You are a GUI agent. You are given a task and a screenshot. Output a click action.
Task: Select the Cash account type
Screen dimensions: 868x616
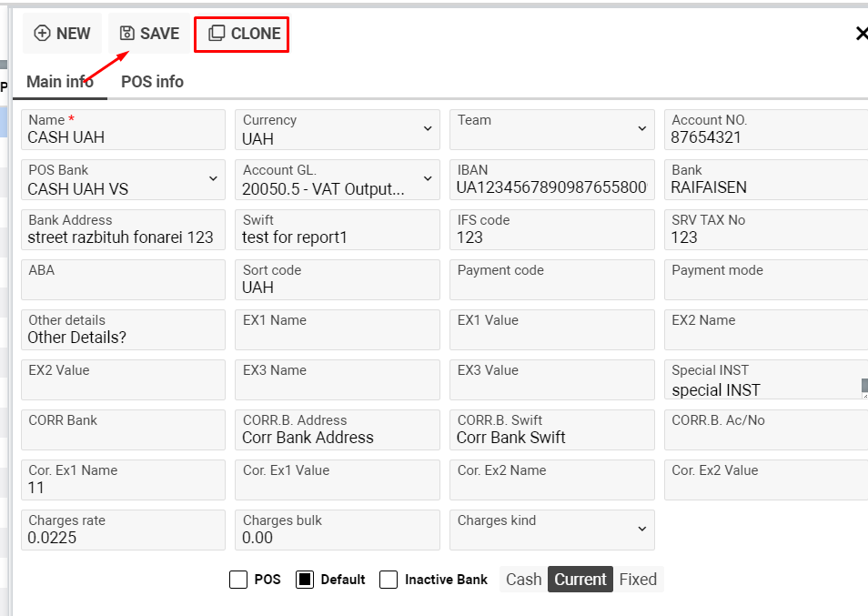523,580
